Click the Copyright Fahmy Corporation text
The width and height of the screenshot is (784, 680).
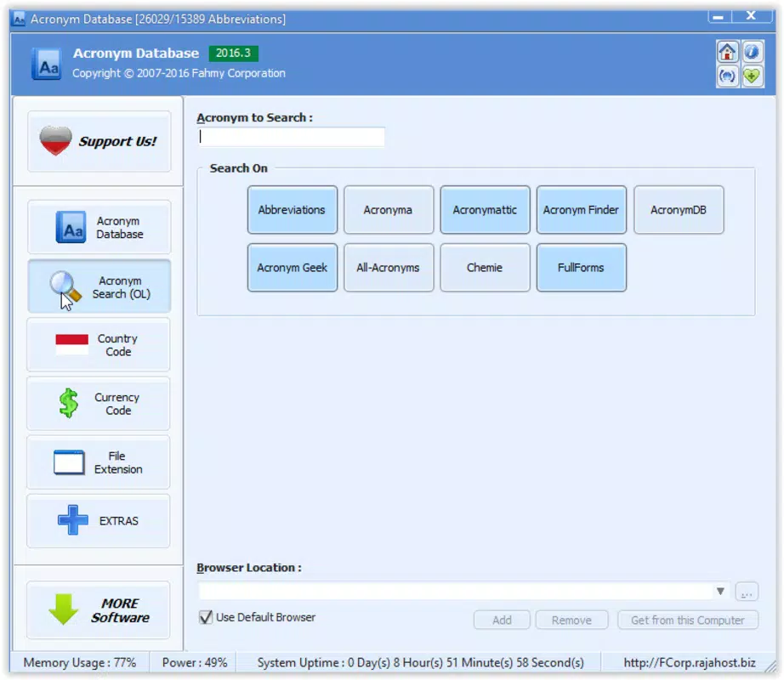179,73
